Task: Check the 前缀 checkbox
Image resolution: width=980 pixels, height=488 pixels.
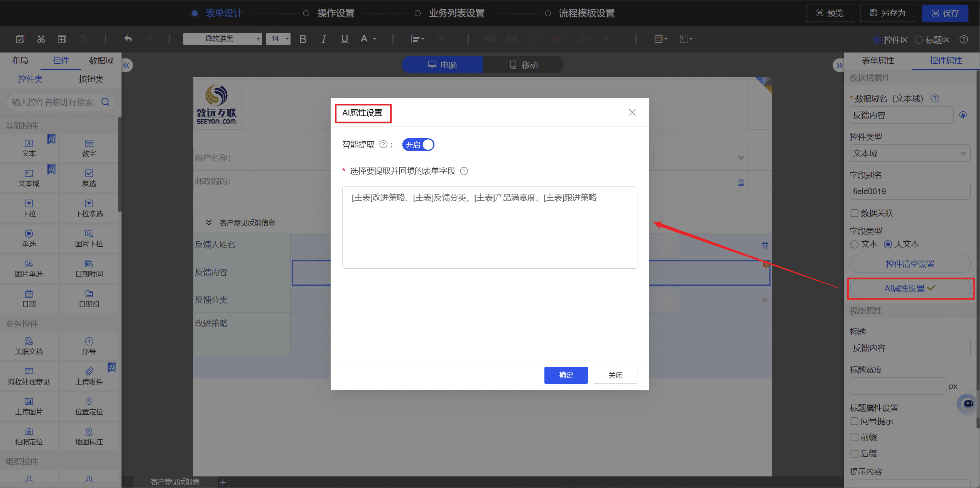Action: 855,437
